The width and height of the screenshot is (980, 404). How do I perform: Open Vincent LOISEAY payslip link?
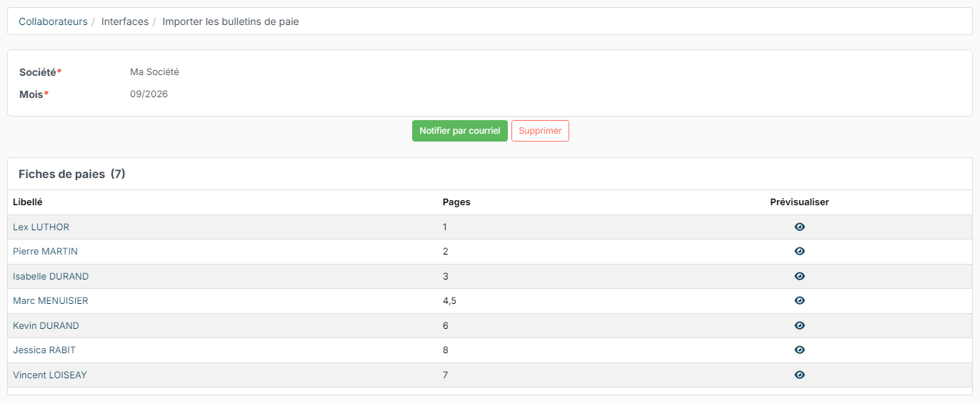[x=50, y=375]
